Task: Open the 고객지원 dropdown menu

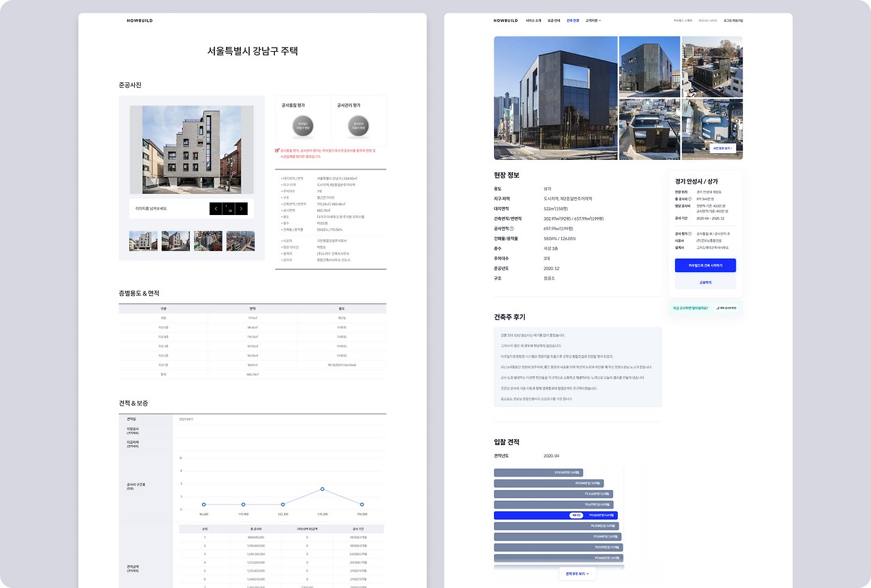Action: point(593,20)
